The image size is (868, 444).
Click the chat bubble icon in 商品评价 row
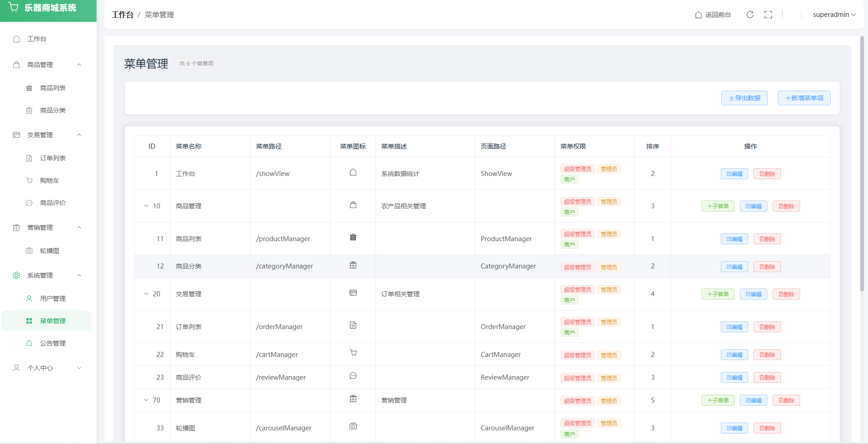353,376
